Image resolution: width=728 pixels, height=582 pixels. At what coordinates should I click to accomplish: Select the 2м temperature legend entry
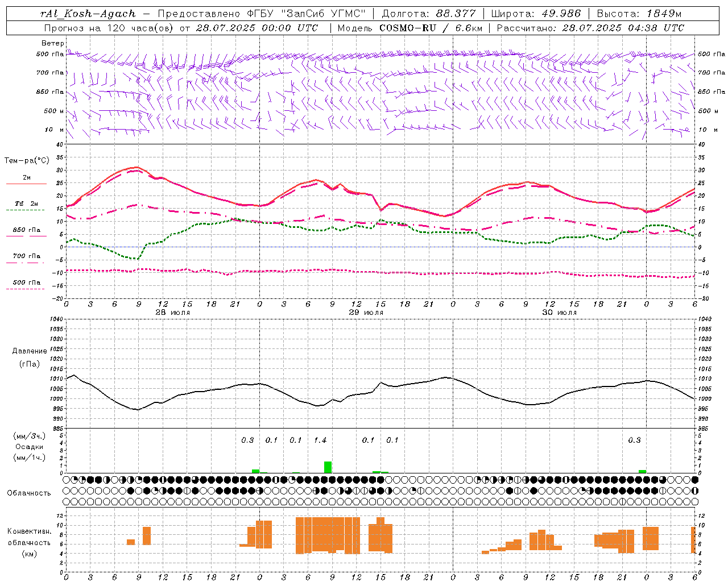pyautogui.click(x=27, y=177)
